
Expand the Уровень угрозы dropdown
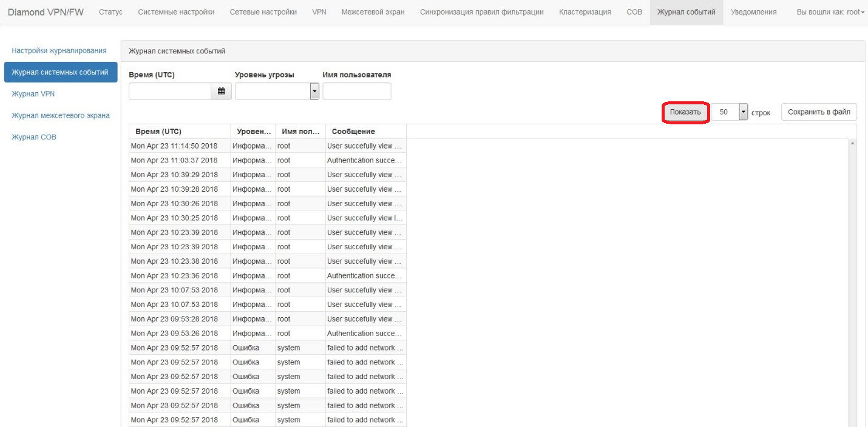314,92
